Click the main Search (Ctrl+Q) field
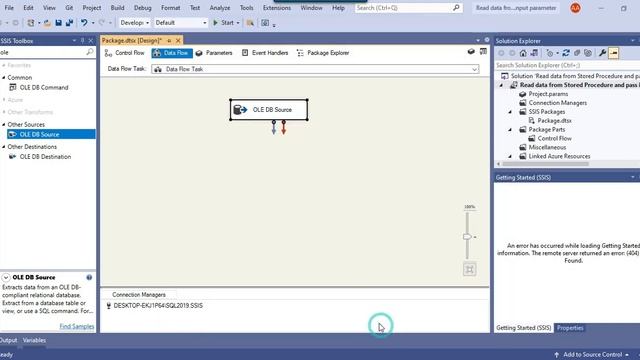The height and width of the screenshot is (360, 640). (x=408, y=8)
